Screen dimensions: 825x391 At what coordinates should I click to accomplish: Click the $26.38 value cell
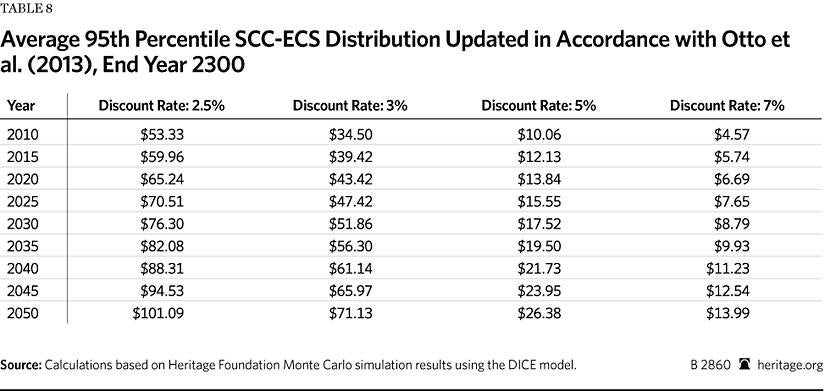coord(539,314)
